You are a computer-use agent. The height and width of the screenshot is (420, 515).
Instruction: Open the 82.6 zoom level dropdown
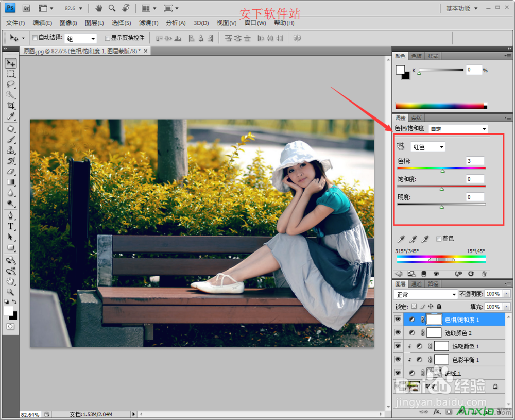(73, 8)
